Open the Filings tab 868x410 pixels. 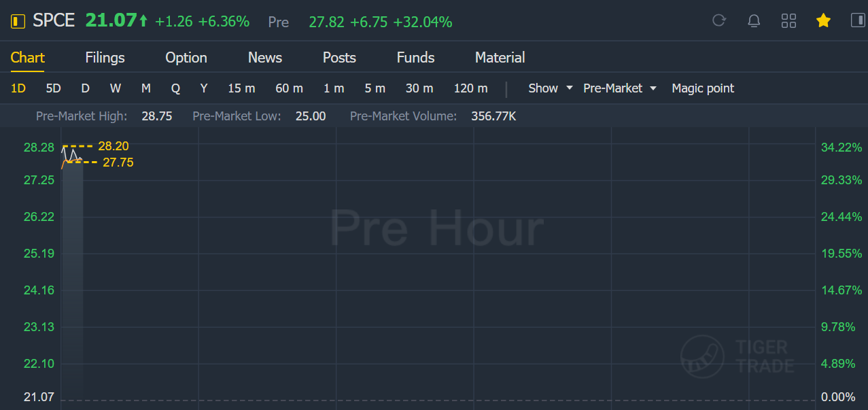click(x=105, y=58)
